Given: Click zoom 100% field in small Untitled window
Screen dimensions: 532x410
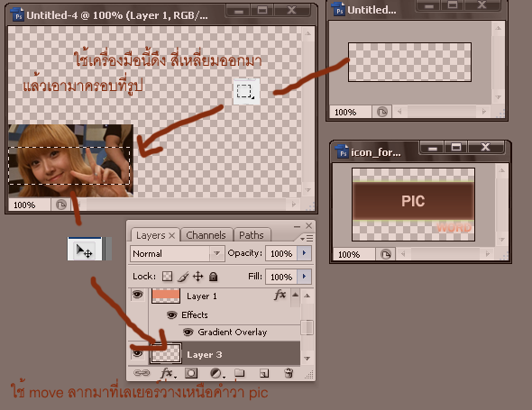Looking at the screenshot, I should 351,112.
